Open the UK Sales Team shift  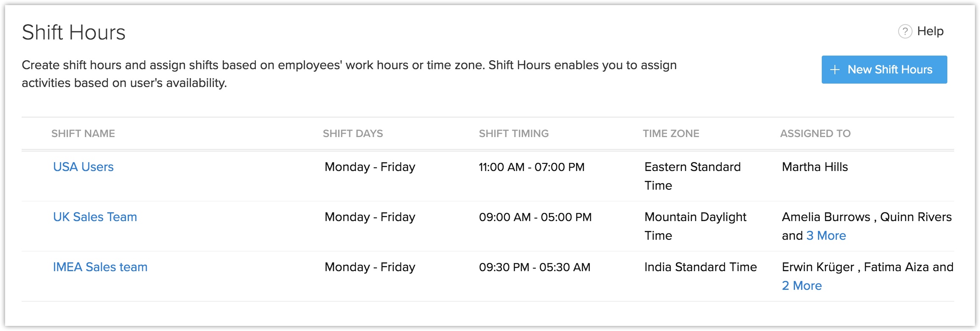pyautogui.click(x=95, y=217)
